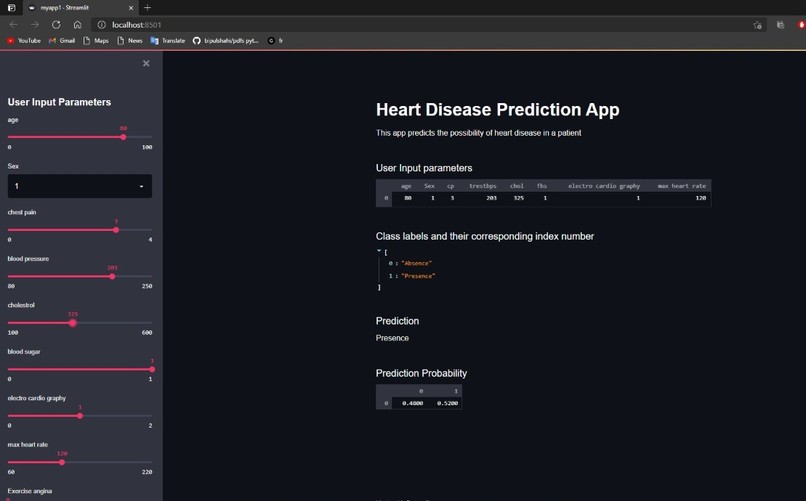The height and width of the screenshot is (501, 806).
Task: Click the trestbps column header
Action: pyautogui.click(x=483, y=186)
